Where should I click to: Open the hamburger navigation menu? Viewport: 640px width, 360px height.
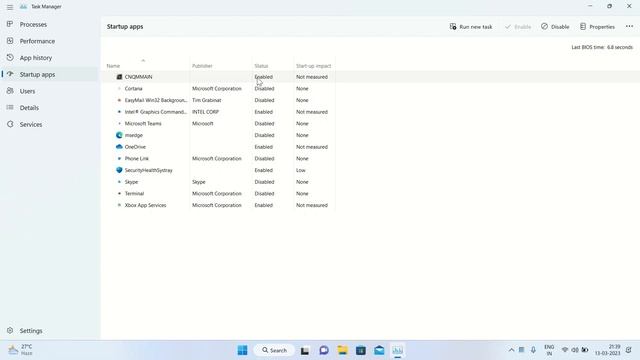tap(10, 7)
